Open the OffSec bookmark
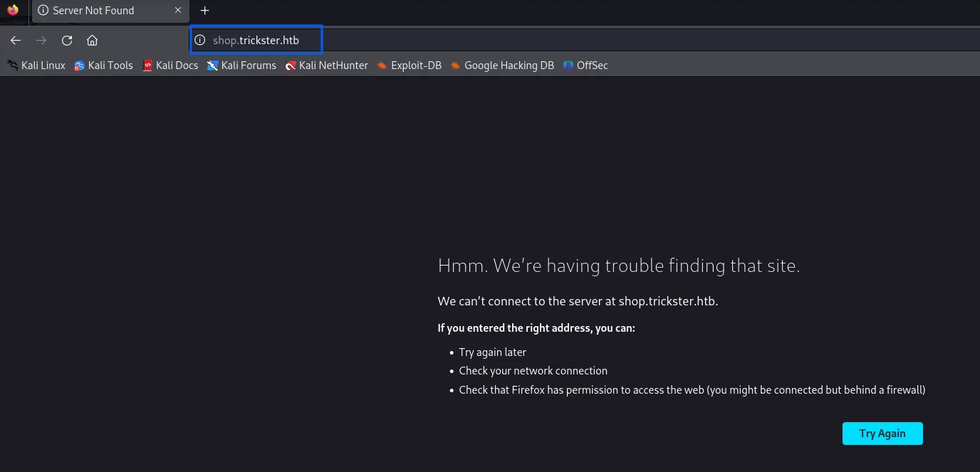Screen dimensions: 980x472 coord(585,65)
